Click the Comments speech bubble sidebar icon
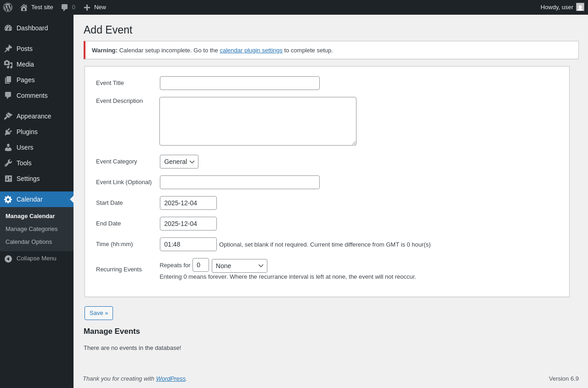The image size is (588, 388). click(8, 96)
